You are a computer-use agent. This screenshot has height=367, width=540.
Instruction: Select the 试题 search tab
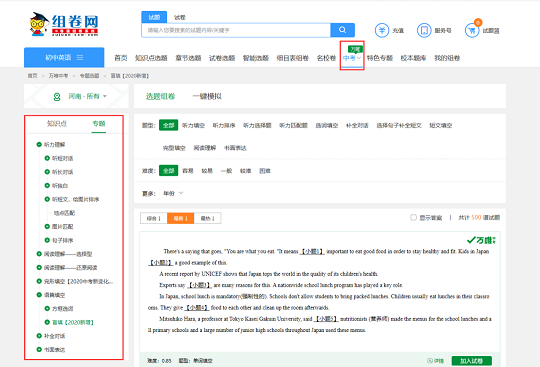pyautogui.click(x=154, y=17)
